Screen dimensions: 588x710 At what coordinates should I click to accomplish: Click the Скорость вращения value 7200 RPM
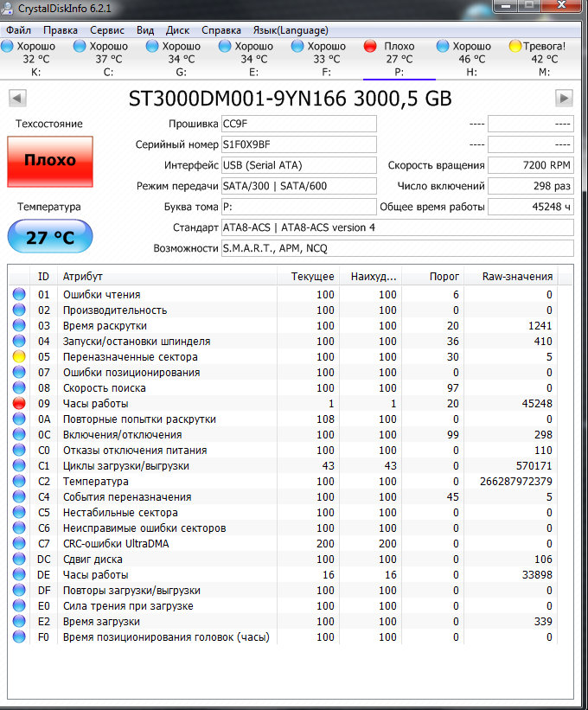click(531, 165)
